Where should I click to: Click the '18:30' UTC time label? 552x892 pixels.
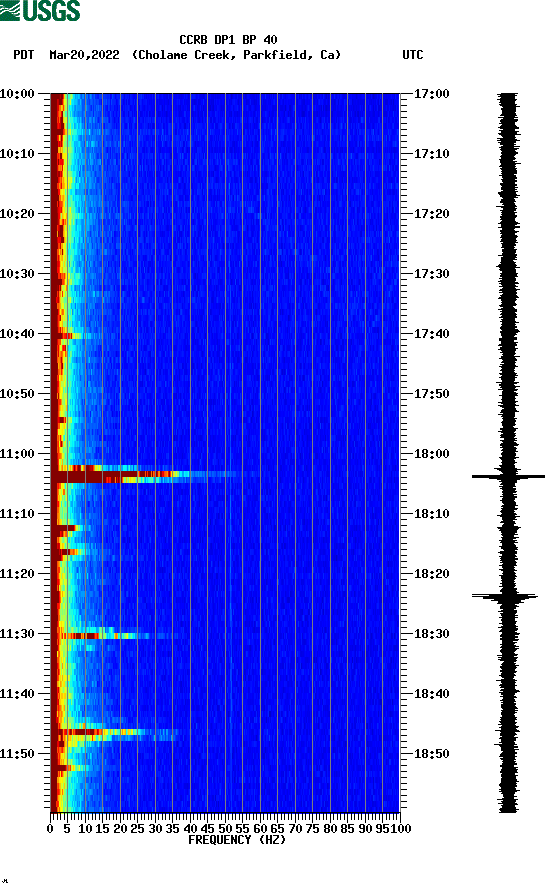tap(431, 634)
